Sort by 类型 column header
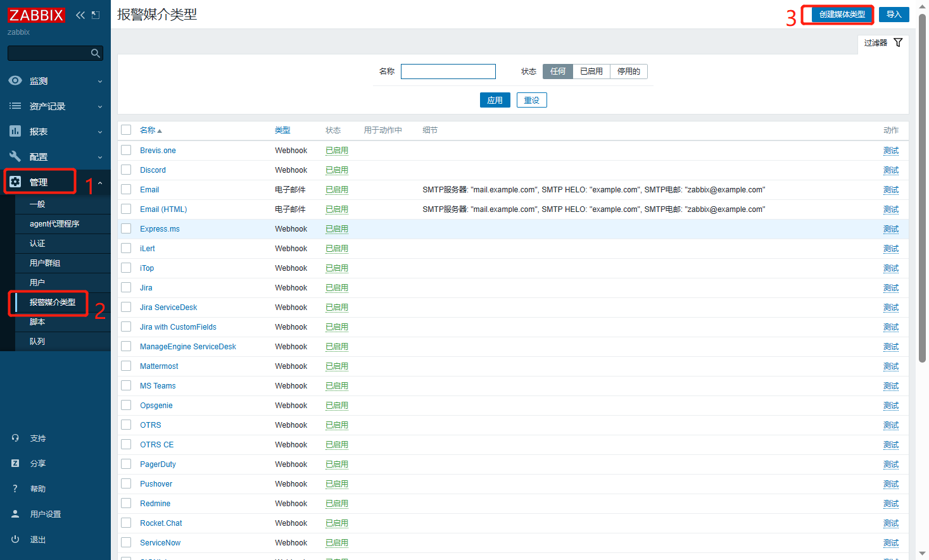Image resolution: width=929 pixels, height=560 pixels. click(282, 130)
